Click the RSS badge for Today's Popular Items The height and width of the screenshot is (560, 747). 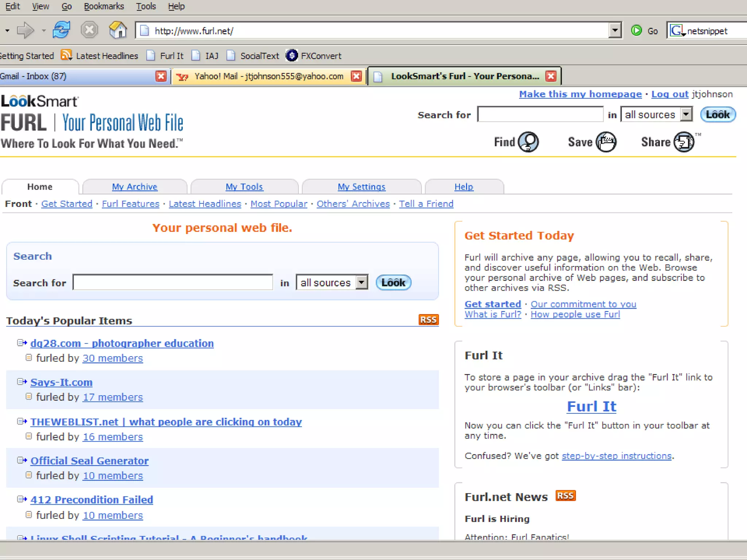coord(429,320)
